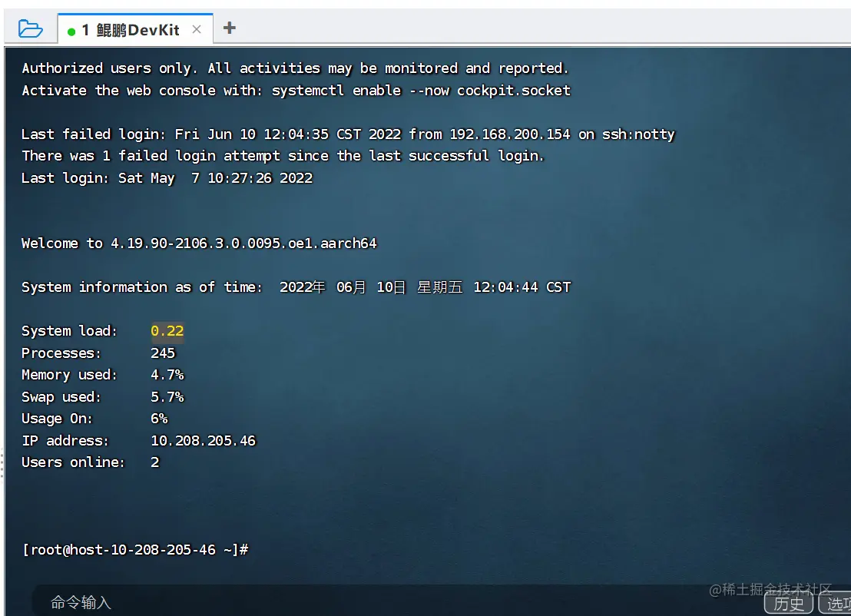
Task: Click the kernel version 4.19.90-2106.3.0.0095.oe1.aarch64
Action: tap(243, 243)
